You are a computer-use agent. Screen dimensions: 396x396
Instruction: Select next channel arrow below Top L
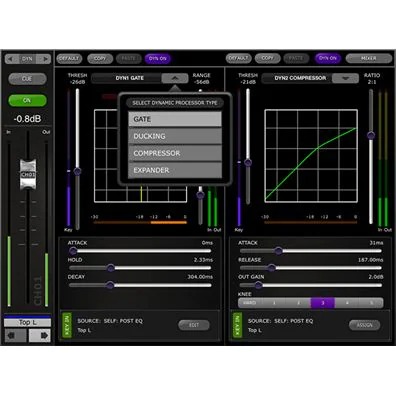pos(40,335)
